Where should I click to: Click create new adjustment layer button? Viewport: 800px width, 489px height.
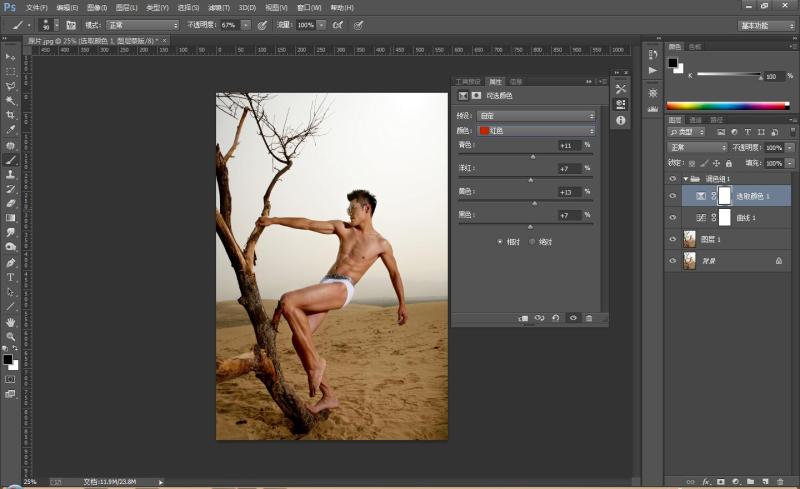click(736, 481)
